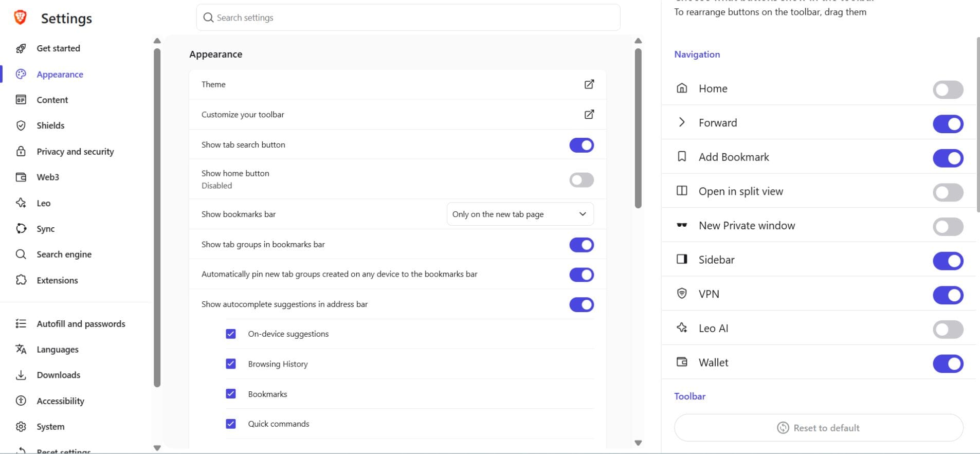Viewport: 980px width, 454px height.
Task: Click the Accessibility person icon
Action: click(x=21, y=401)
